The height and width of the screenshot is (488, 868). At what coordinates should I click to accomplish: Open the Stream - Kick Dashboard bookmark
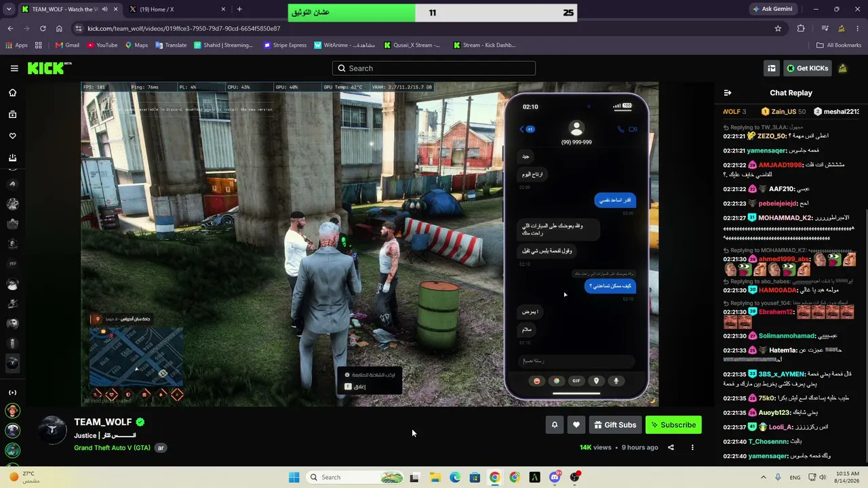[x=485, y=45]
